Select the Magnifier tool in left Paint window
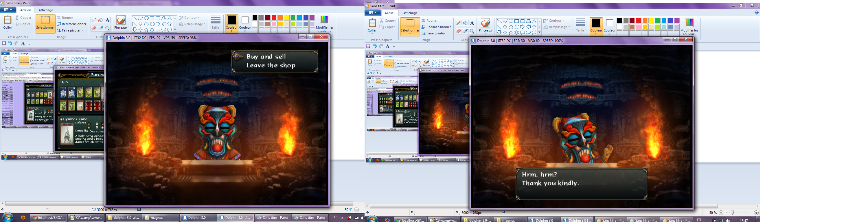Image resolution: width=868 pixels, height=222 pixels. (108, 28)
